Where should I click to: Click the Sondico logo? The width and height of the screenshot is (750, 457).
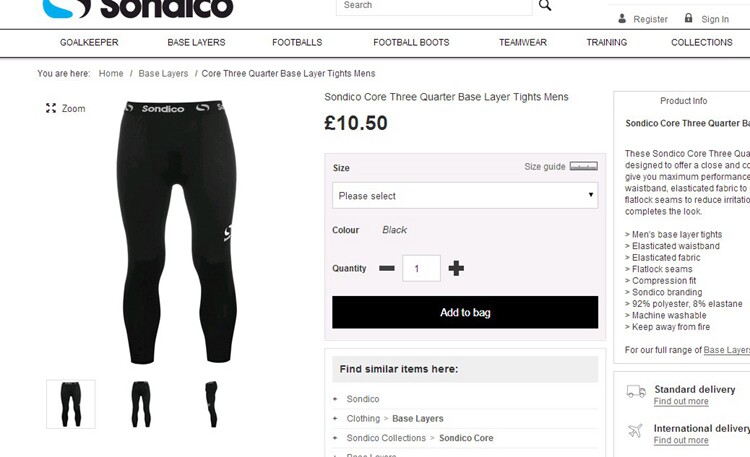(138, 8)
